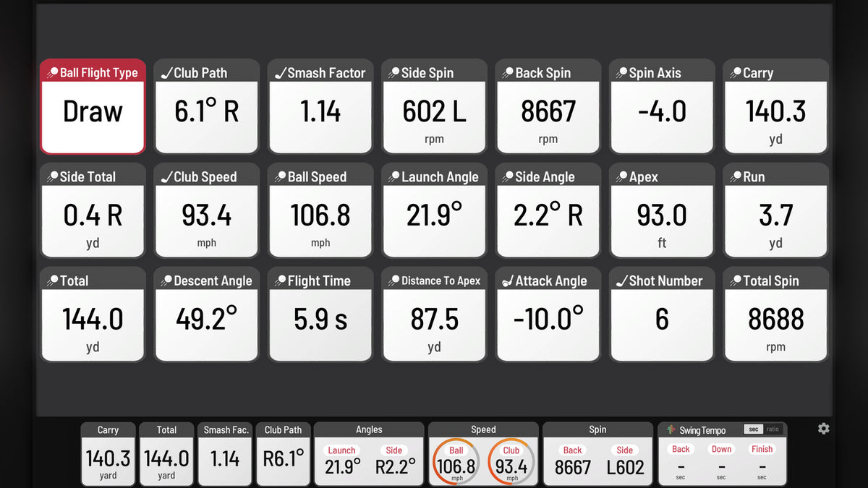Image resolution: width=868 pixels, height=488 pixels.
Task: Select the 1.14 value in Smash Factor tile
Action: coord(320,111)
